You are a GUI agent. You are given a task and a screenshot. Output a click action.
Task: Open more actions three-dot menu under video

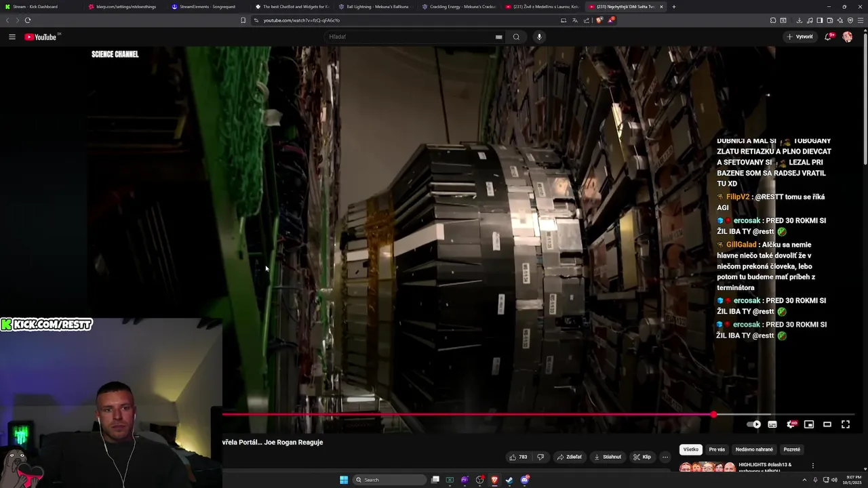click(665, 457)
